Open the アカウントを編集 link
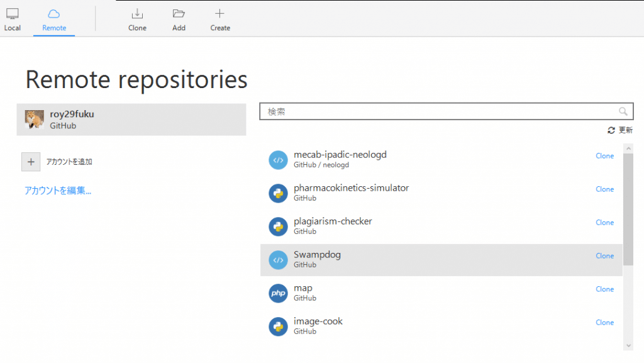644x363 pixels. click(x=58, y=191)
